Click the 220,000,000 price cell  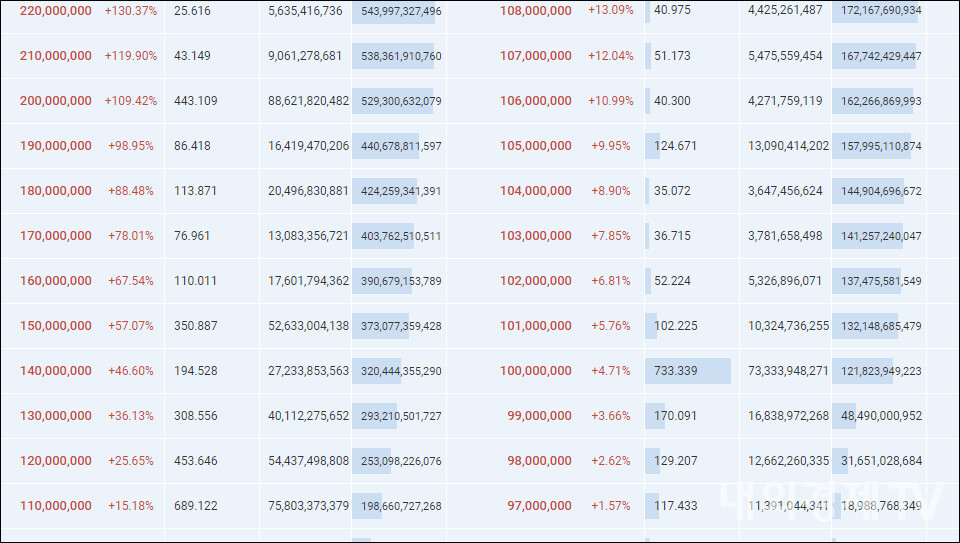[55, 11]
